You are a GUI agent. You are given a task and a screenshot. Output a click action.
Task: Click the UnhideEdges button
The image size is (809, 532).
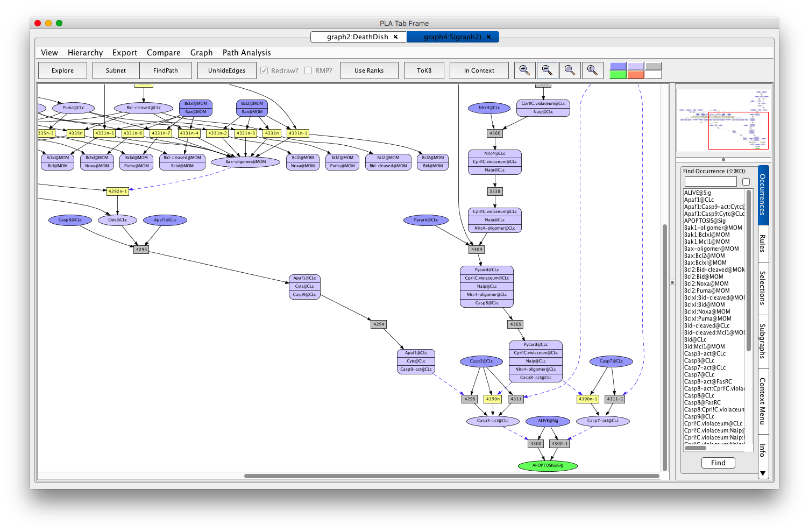coord(226,70)
